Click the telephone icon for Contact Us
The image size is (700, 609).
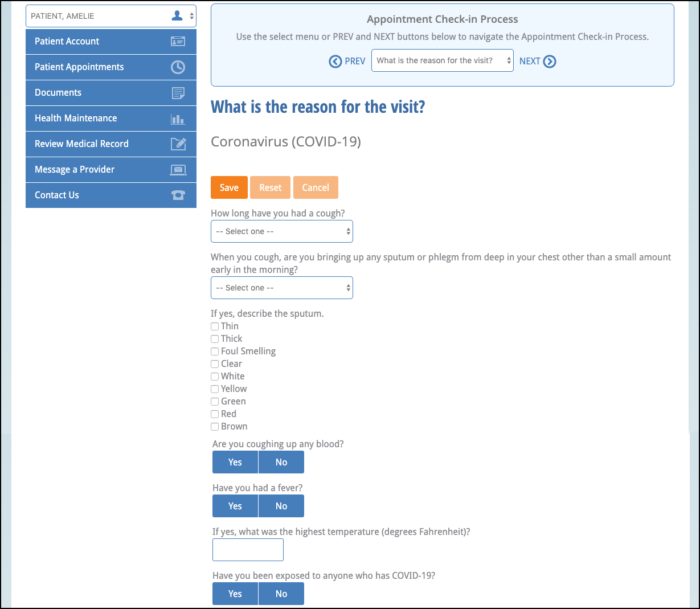click(x=178, y=195)
